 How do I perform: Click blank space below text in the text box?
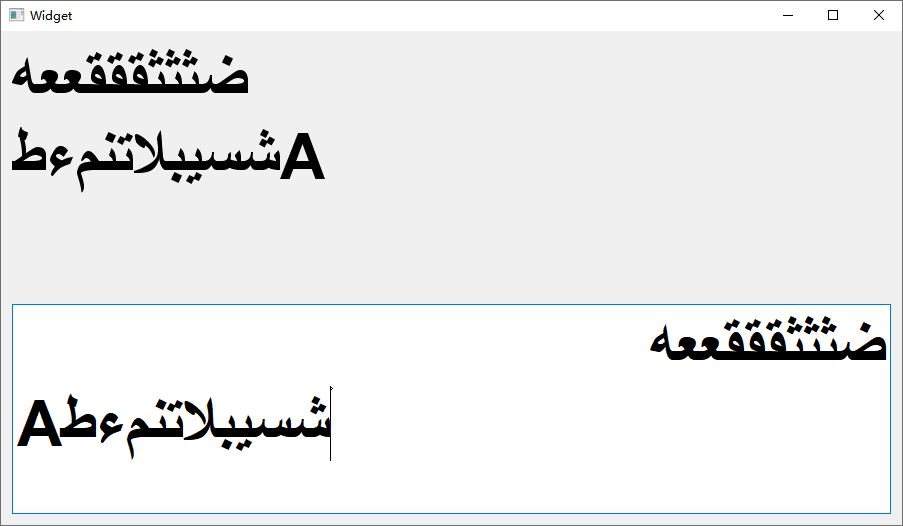pyautogui.click(x=452, y=487)
